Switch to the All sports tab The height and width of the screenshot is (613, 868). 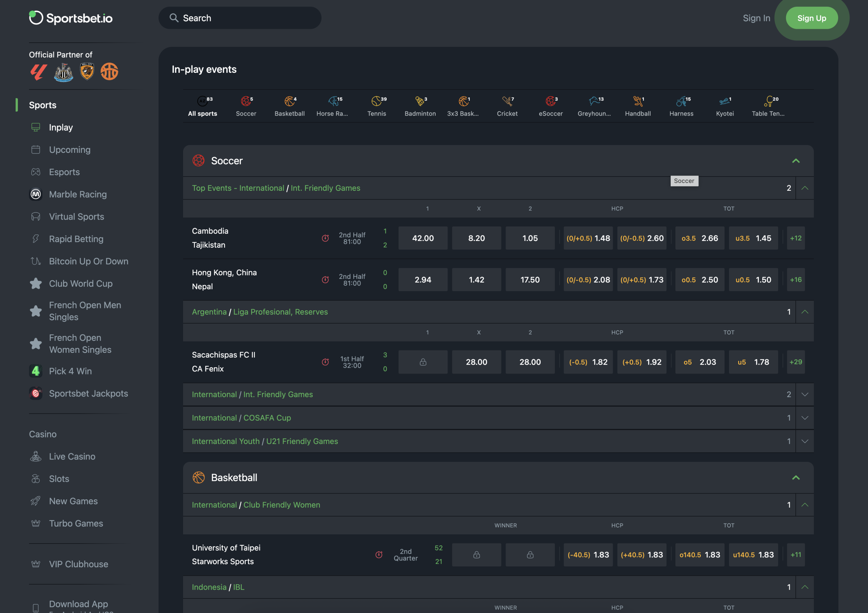tap(203, 106)
